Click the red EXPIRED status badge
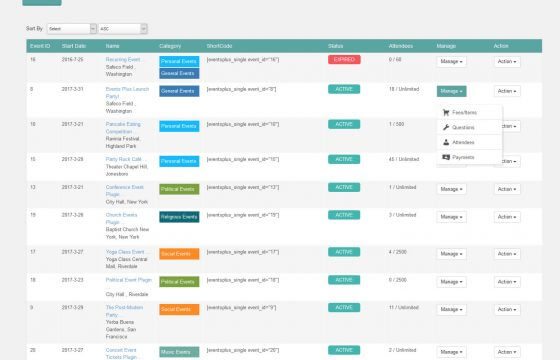 [344, 59]
